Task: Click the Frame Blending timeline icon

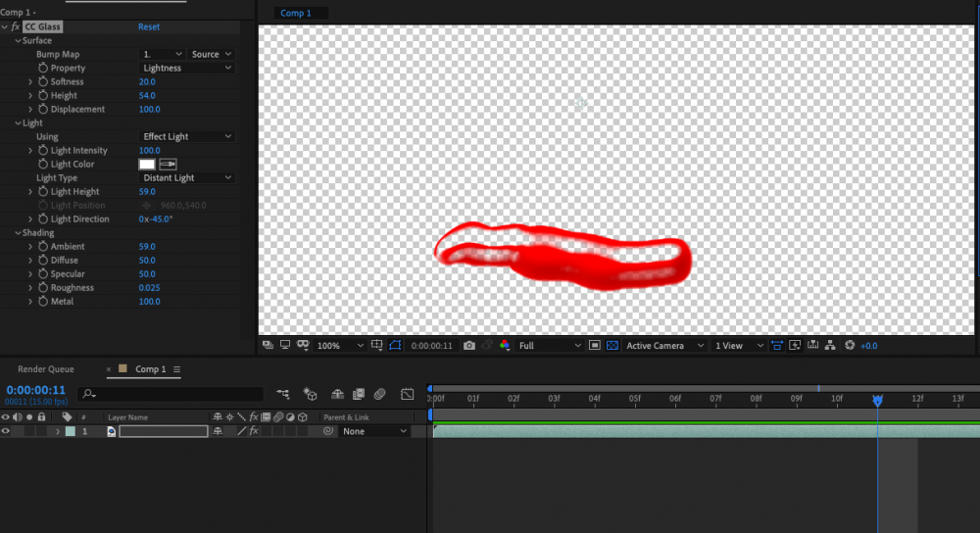Action: click(x=358, y=394)
